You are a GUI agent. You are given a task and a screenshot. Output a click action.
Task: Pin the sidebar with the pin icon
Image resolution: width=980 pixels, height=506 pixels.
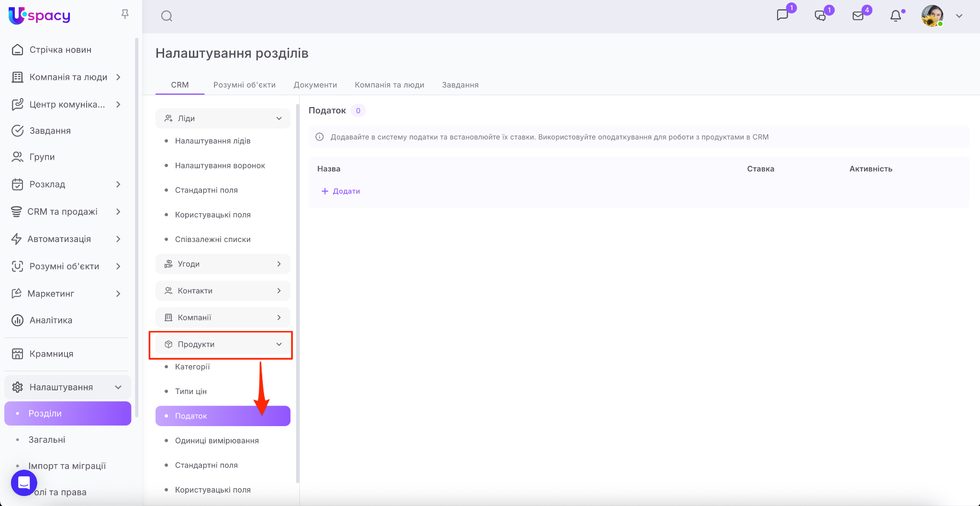pos(125,15)
